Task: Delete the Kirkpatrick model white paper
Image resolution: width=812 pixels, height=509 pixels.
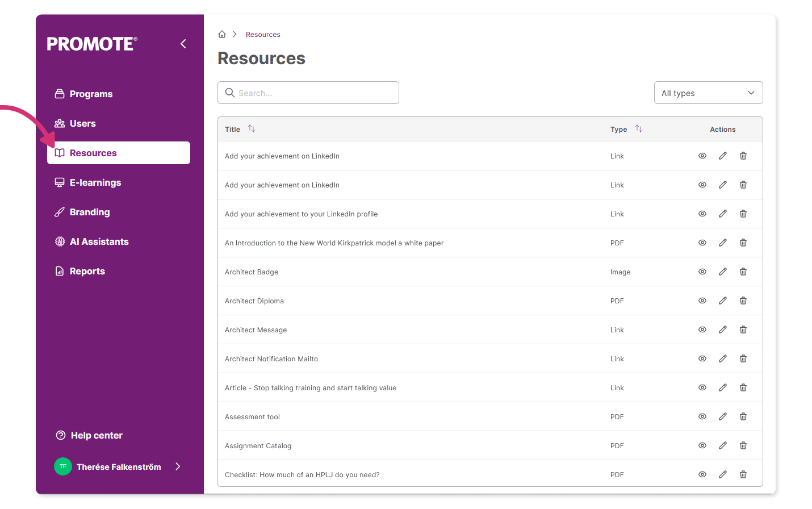Action: (x=743, y=243)
